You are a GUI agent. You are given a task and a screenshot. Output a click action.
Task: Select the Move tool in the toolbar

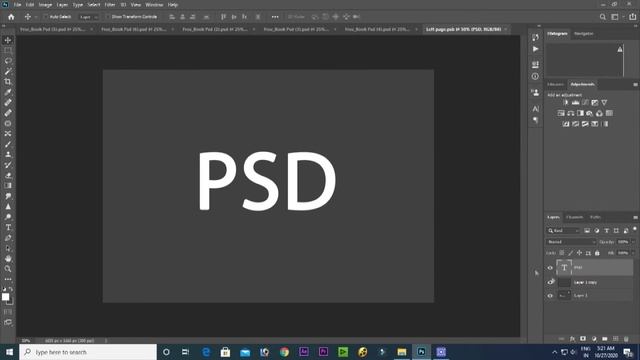tap(8, 40)
